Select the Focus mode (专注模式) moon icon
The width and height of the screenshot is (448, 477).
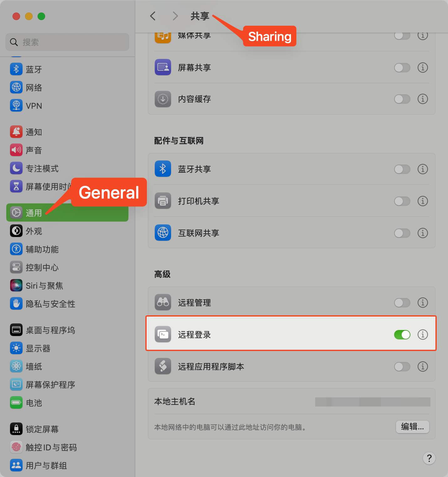[16, 168]
